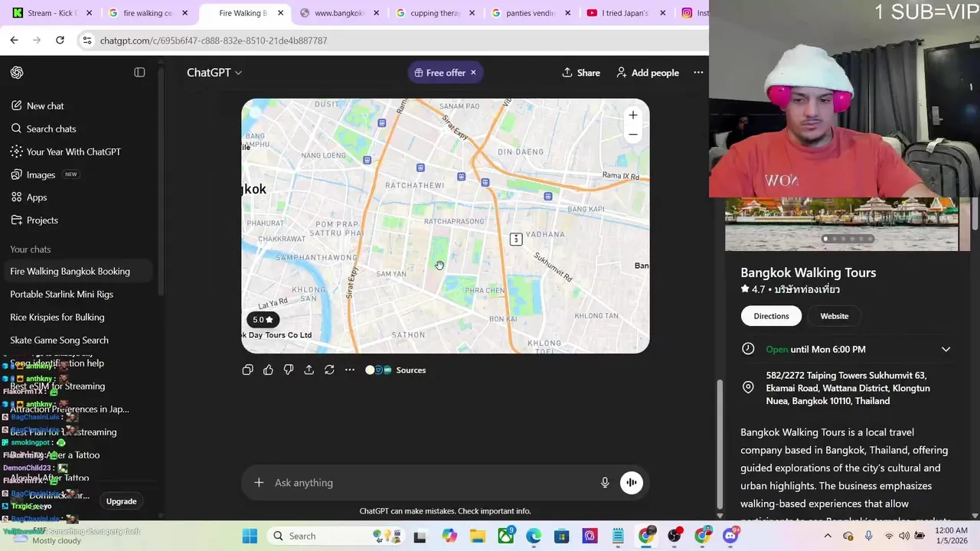The image size is (980, 551).
Task: Click the browser address bar URL
Action: (214, 41)
